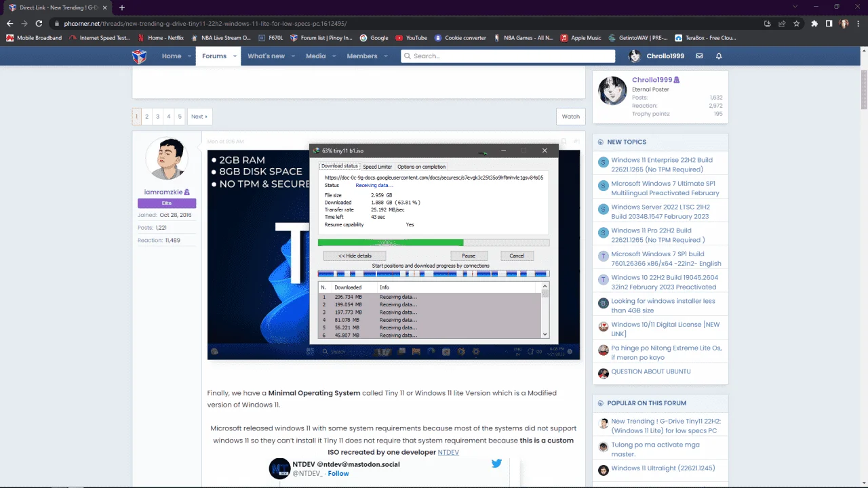Open the What's new navigation item
868x488 pixels.
point(266,56)
